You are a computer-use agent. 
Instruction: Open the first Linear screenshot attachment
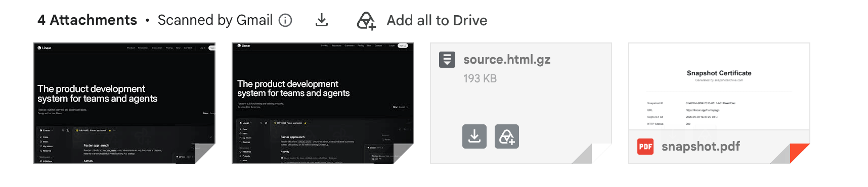click(124, 103)
